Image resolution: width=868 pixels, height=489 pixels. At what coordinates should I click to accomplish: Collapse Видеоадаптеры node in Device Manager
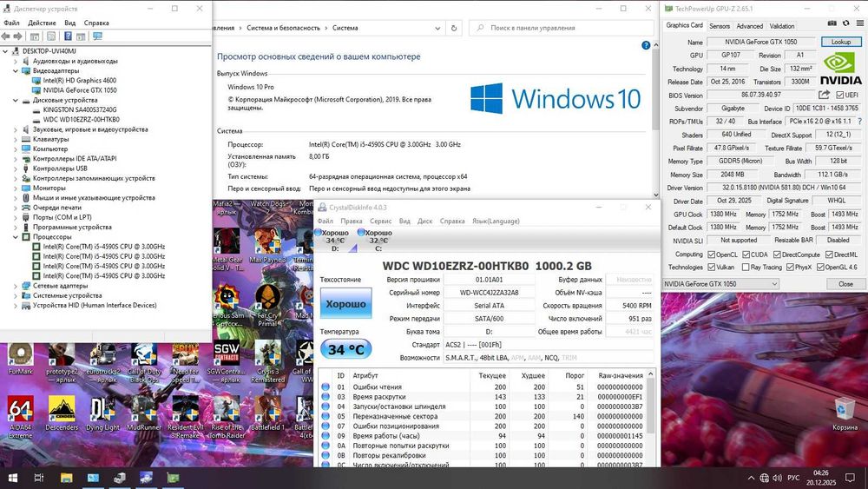(x=16, y=71)
